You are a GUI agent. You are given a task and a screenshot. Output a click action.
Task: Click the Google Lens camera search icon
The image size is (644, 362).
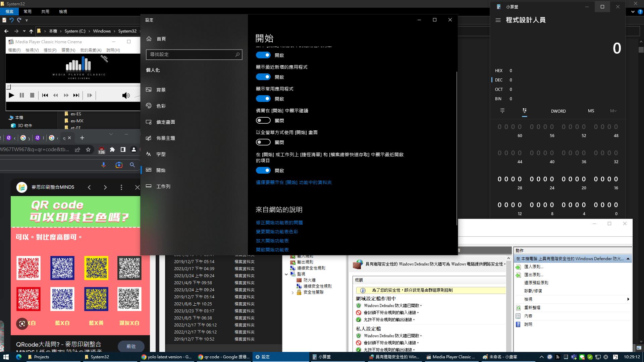[119, 165]
